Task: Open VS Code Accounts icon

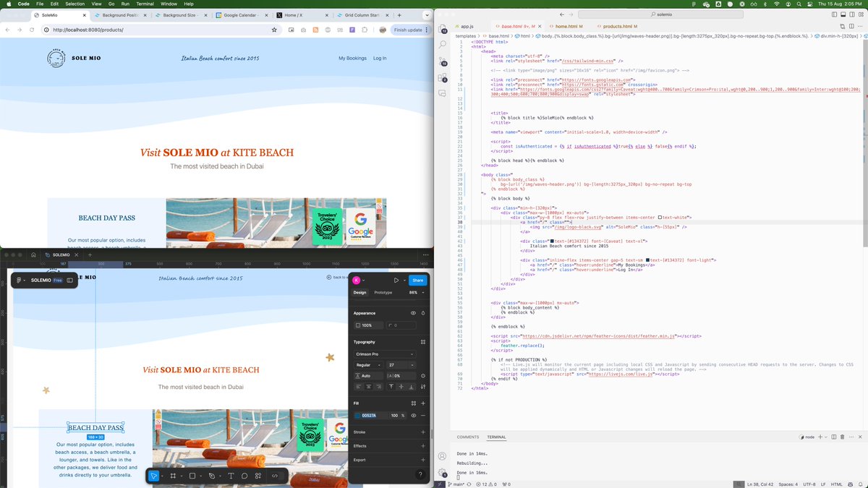Action: click(x=442, y=456)
